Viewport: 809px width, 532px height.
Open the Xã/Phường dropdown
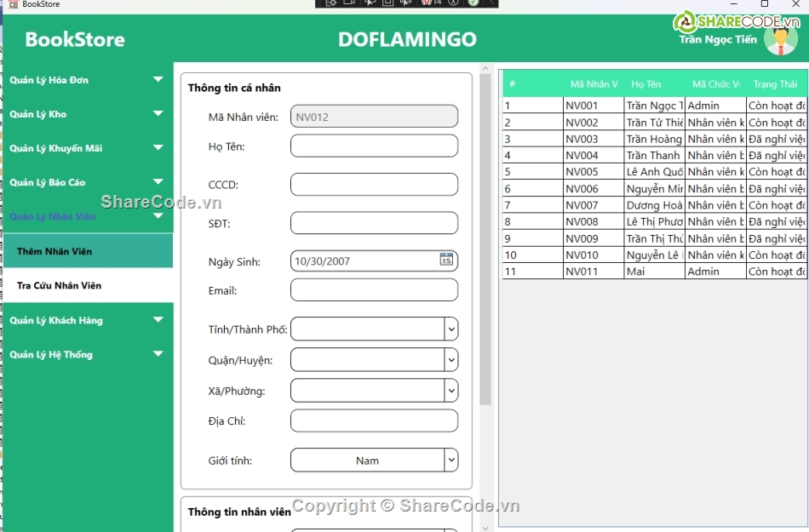tap(451, 391)
